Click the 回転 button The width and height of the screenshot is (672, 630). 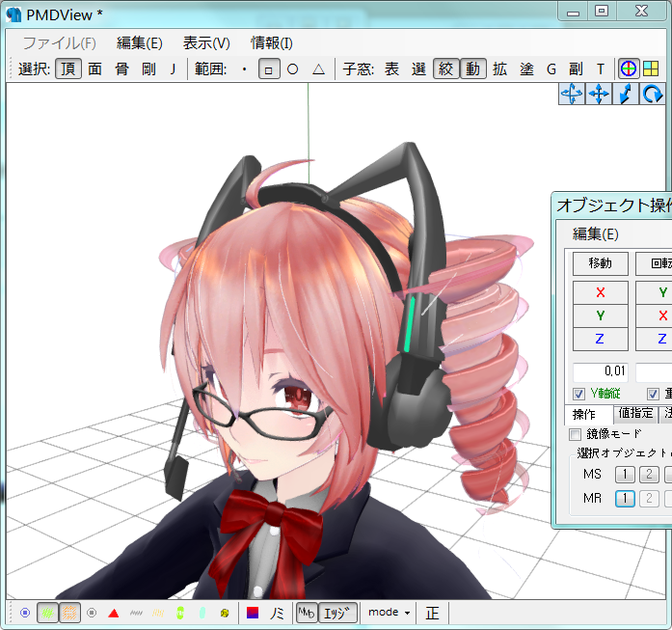coord(654,263)
